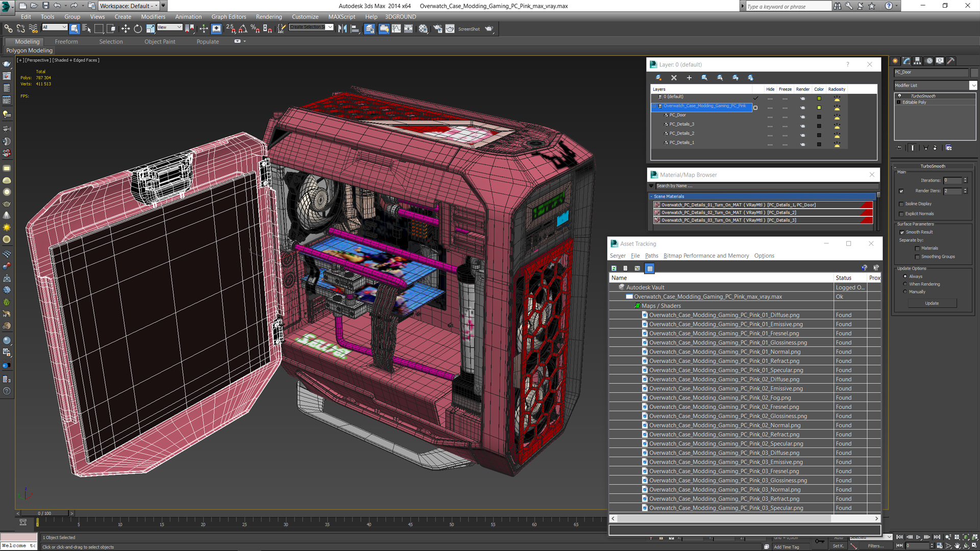Select the Select and Rotate tool

pos(138,29)
